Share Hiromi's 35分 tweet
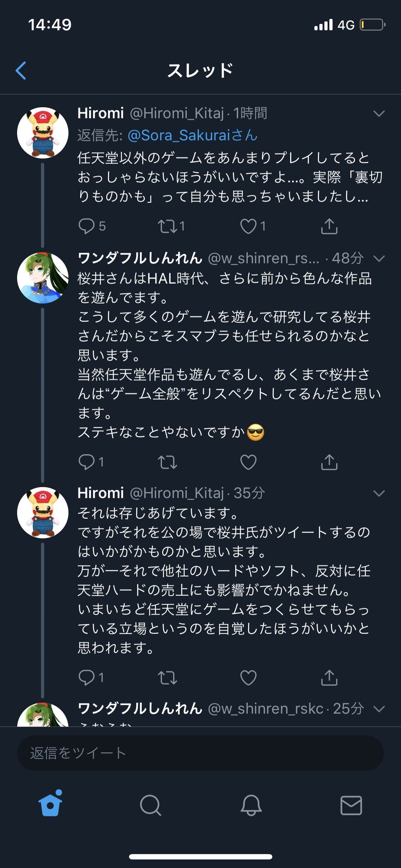This screenshot has height=868, width=401. [x=329, y=677]
